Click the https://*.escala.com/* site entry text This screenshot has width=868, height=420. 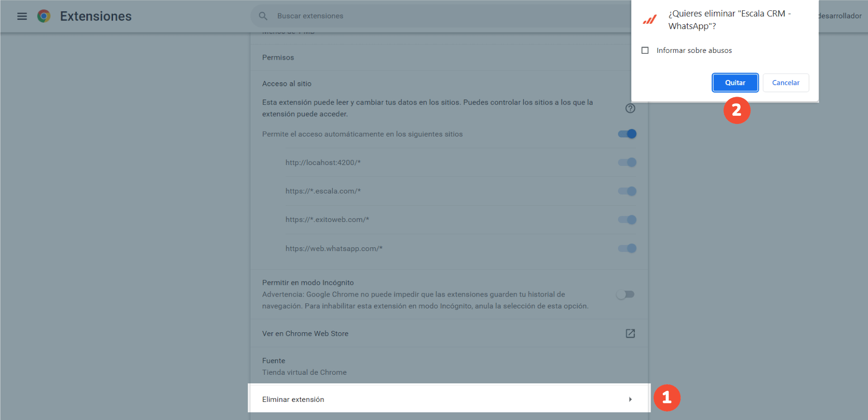(x=323, y=191)
